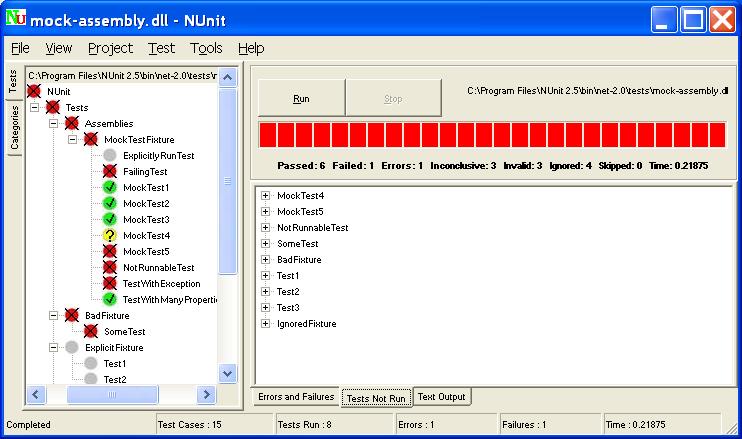Viewport: 742px width, 439px height.
Task: Collapse the ExplicitFixture tree node
Action: point(53,348)
